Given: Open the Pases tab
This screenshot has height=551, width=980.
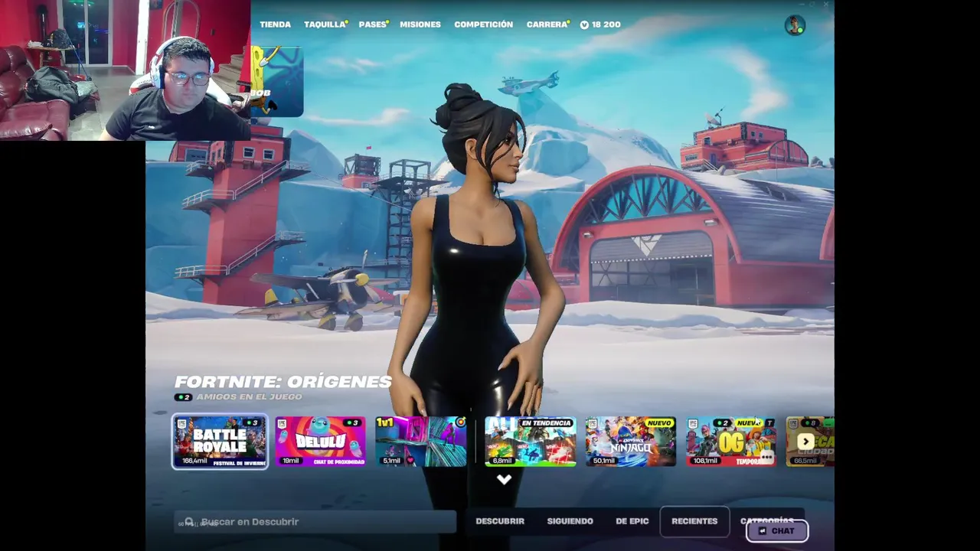Looking at the screenshot, I should click(373, 24).
